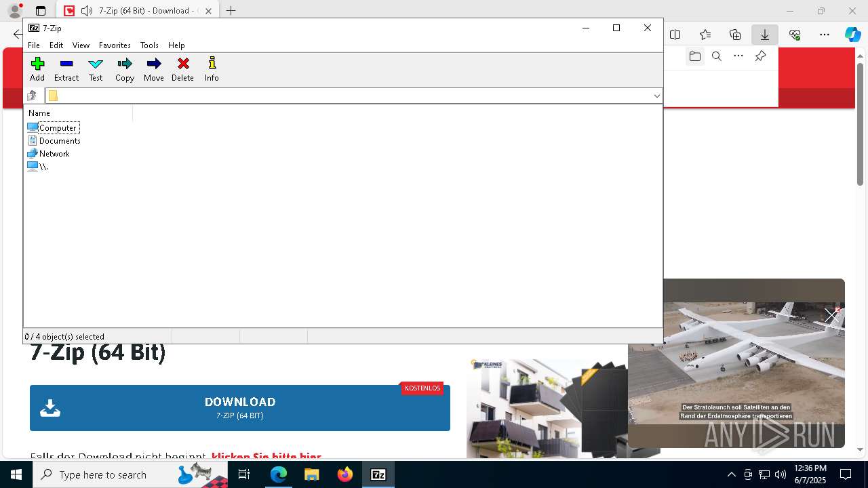868x488 pixels.
Task: Open File Explorer from the taskbar
Action: (x=311, y=474)
